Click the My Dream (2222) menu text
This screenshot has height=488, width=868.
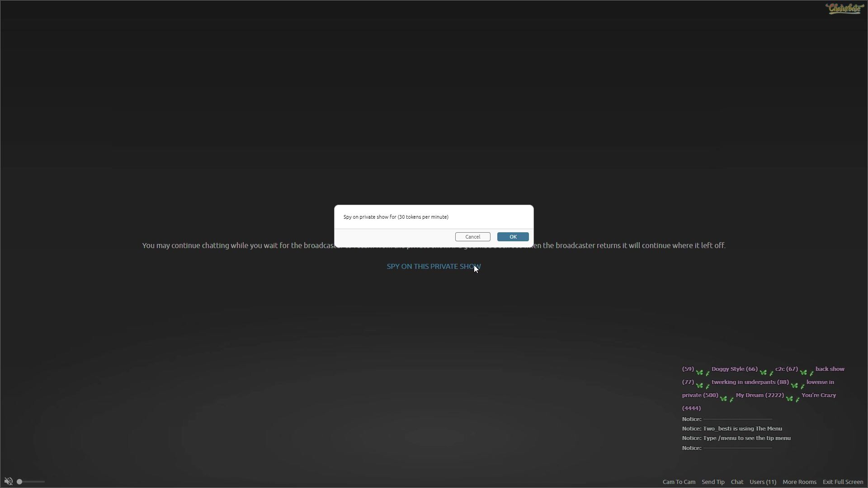click(x=759, y=395)
